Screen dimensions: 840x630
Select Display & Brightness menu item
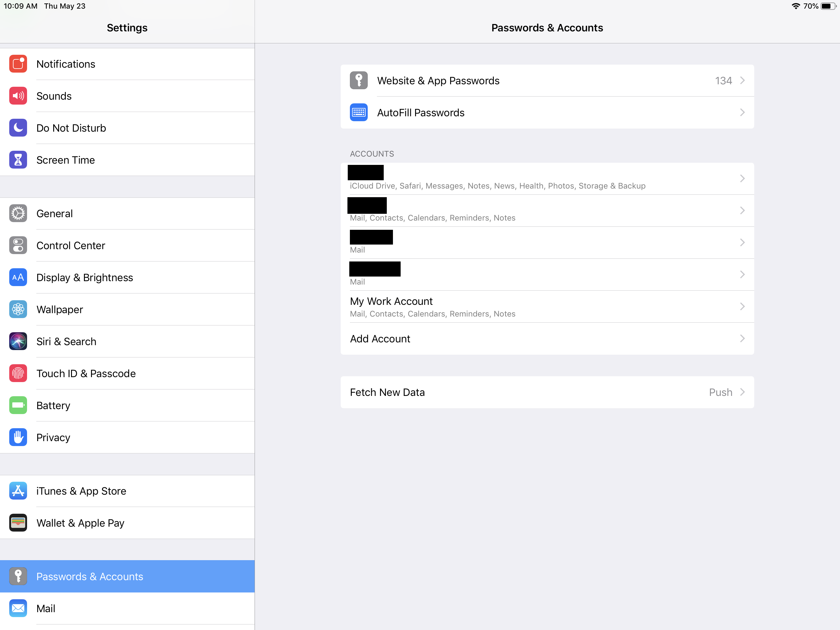(x=84, y=277)
